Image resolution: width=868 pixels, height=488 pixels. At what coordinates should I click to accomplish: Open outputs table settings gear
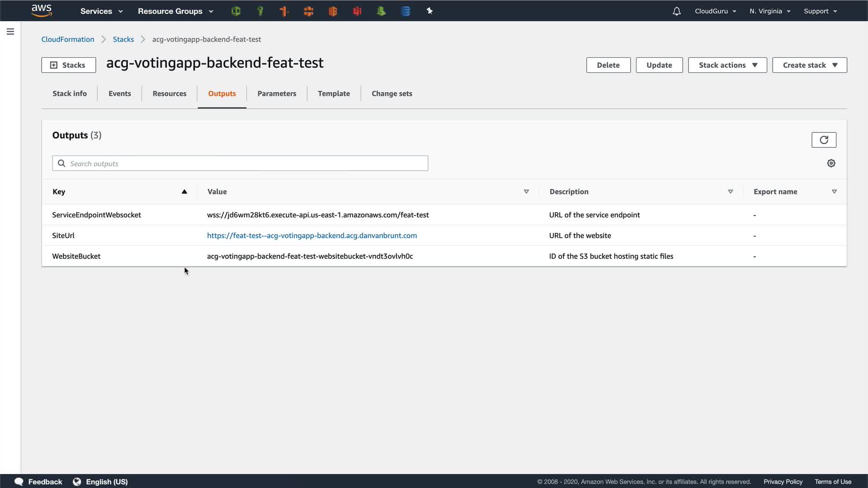coord(831,164)
